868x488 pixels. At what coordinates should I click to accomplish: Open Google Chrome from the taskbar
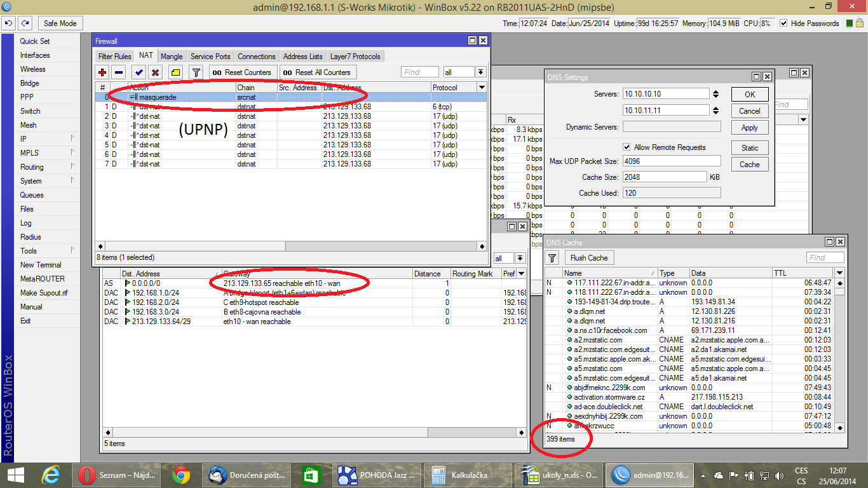click(182, 475)
